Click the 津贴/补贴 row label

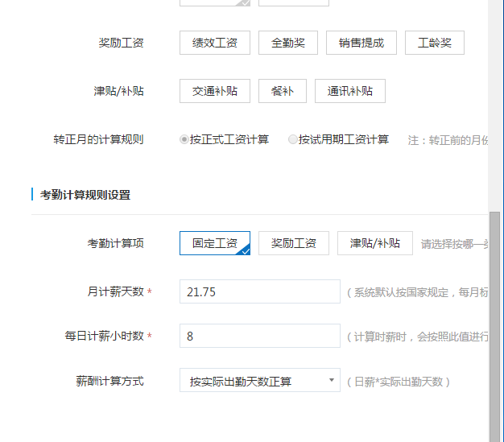[118, 91]
